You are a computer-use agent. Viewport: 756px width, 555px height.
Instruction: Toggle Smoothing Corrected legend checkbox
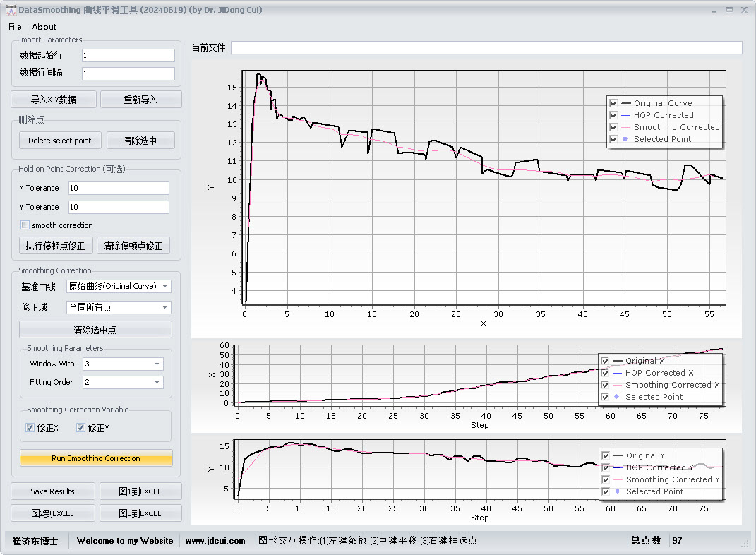click(x=613, y=127)
